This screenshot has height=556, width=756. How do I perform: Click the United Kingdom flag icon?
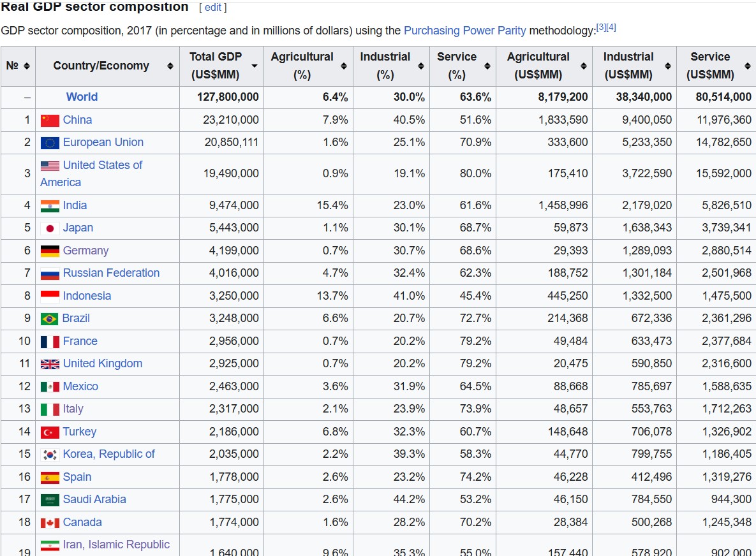(50, 364)
